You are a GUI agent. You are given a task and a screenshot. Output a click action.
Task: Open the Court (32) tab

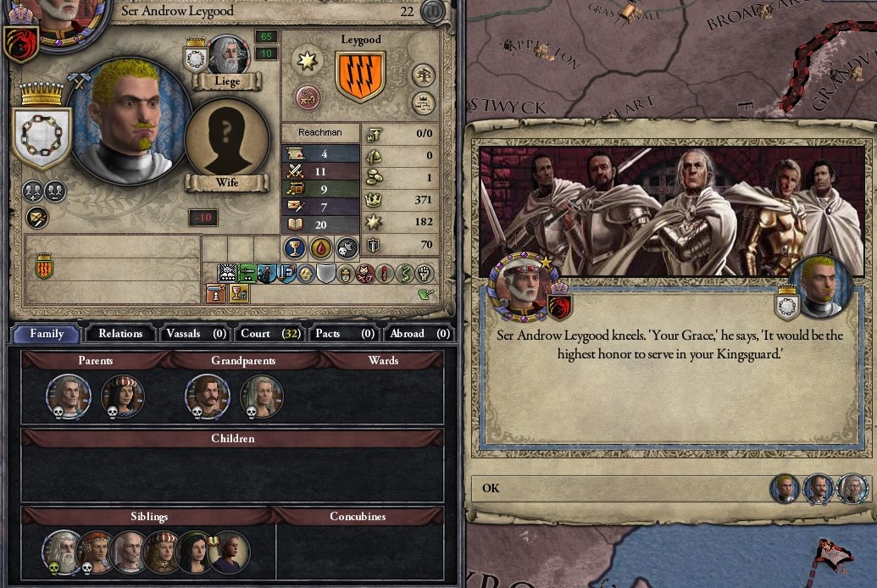pos(270,334)
